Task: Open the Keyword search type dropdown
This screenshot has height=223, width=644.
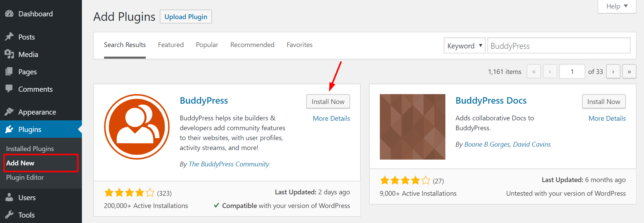Action: click(464, 46)
